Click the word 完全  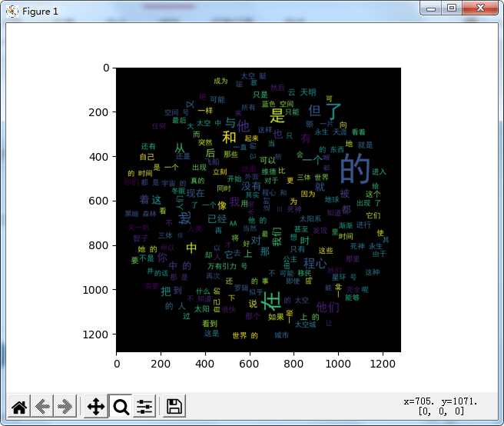[x=353, y=290]
